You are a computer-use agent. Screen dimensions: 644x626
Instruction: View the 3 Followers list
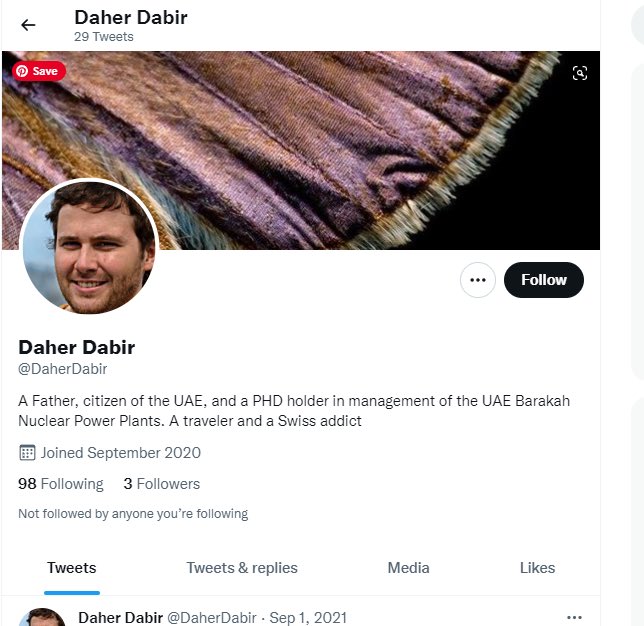[x=161, y=484]
